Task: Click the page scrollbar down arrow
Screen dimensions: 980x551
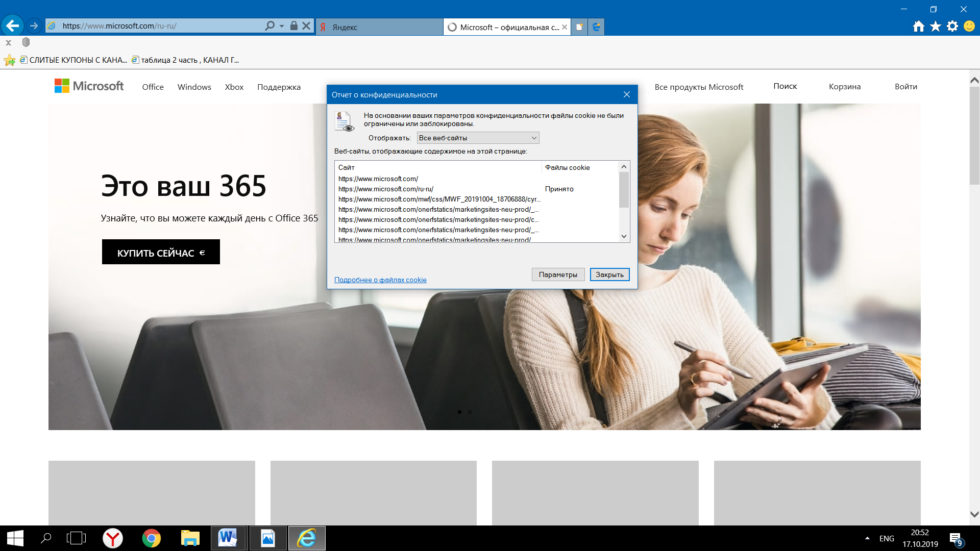Action: click(974, 514)
